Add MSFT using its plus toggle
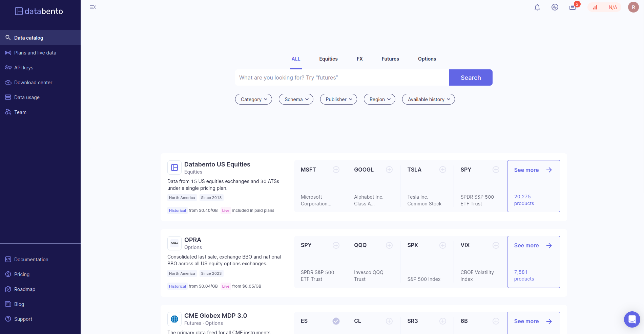644x334 pixels. coord(336,170)
